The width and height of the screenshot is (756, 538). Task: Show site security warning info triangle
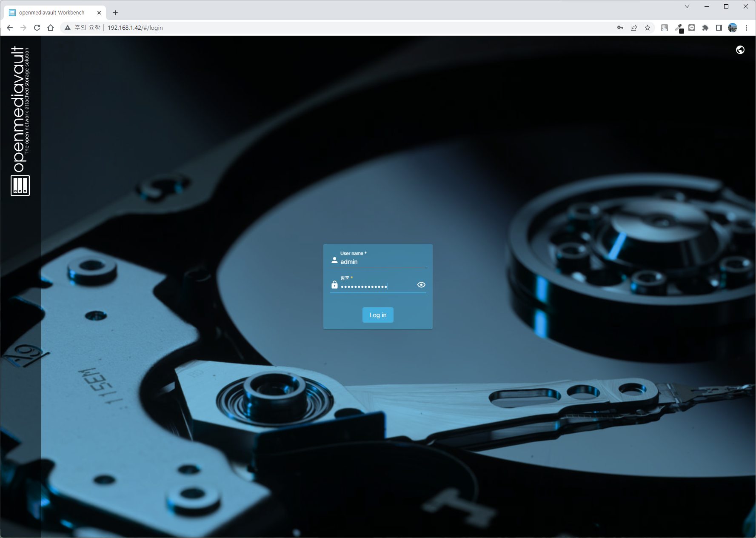(x=68, y=28)
